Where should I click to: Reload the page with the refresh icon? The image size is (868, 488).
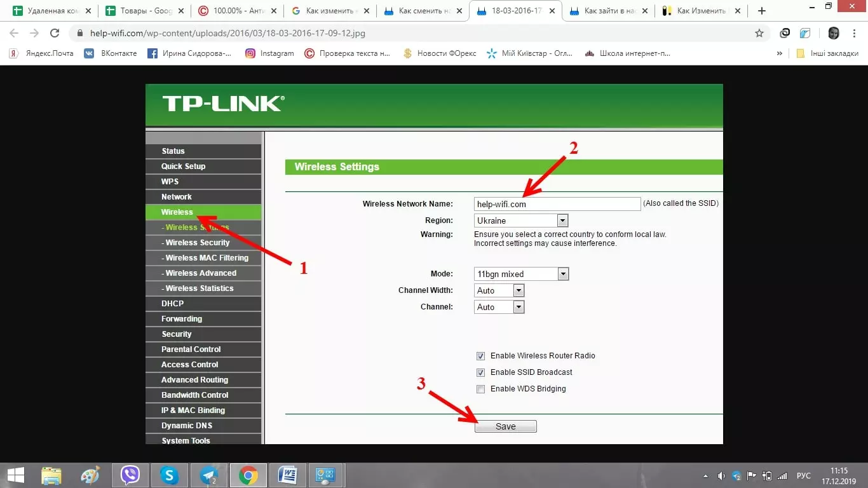(x=54, y=32)
